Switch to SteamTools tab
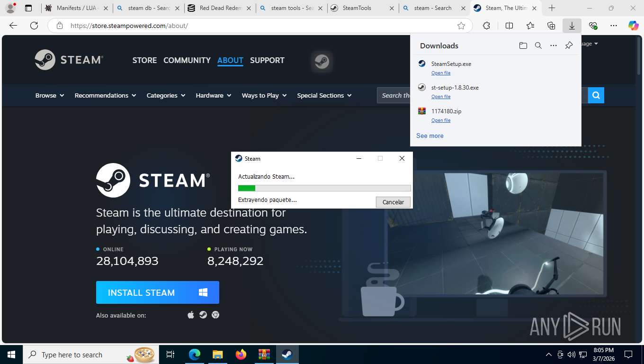Viewport: 644px width, 364px height. (x=362, y=8)
